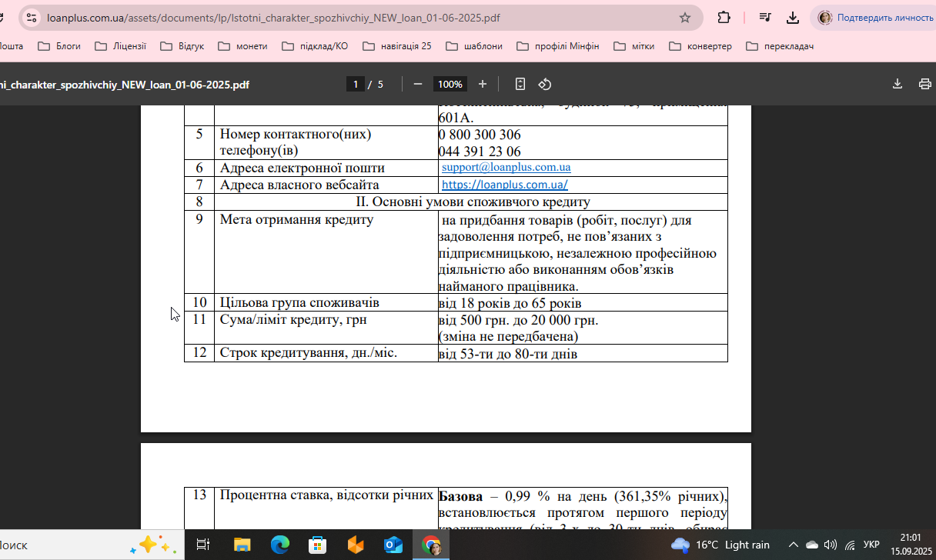Image resolution: width=936 pixels, height=560 pixels.
Task: Expand the system tray hidden icons chevron
Action: click(793, 545)
